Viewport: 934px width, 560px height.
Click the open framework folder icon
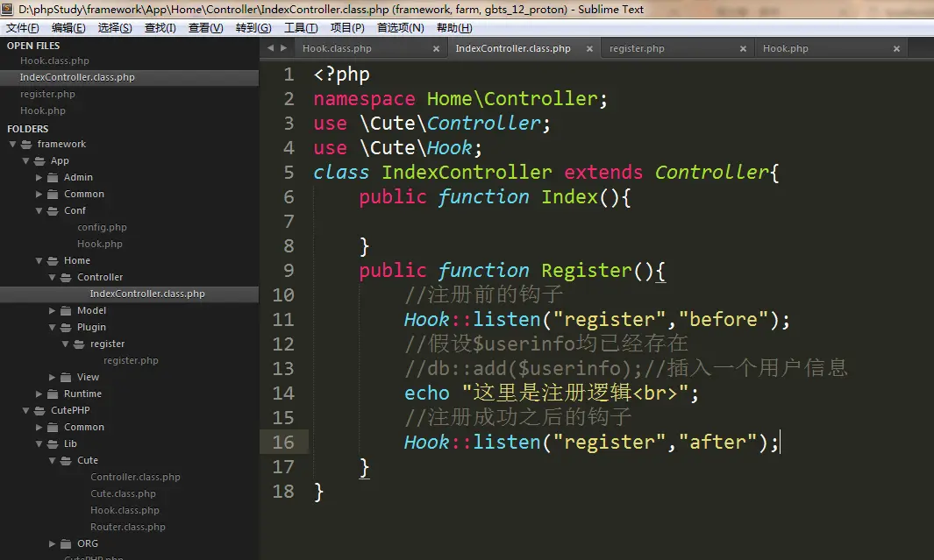[26, 144]
